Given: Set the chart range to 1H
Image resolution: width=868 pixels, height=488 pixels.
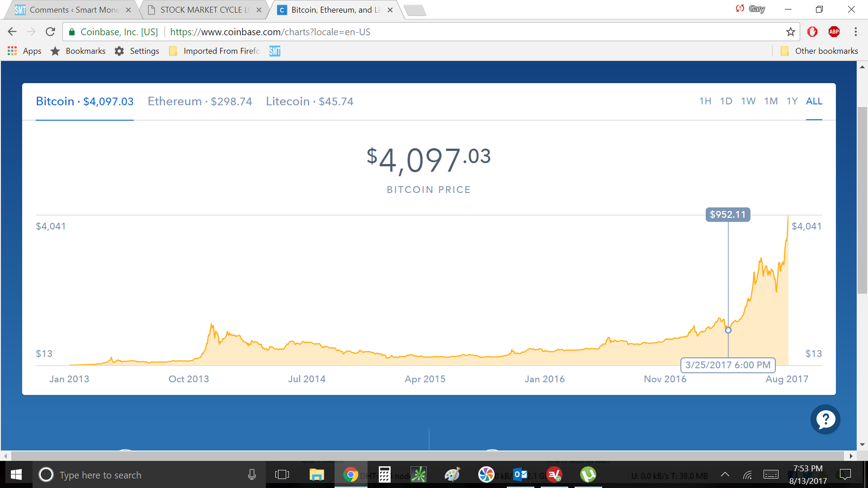Looking at the screenshot, I should 705,101.
